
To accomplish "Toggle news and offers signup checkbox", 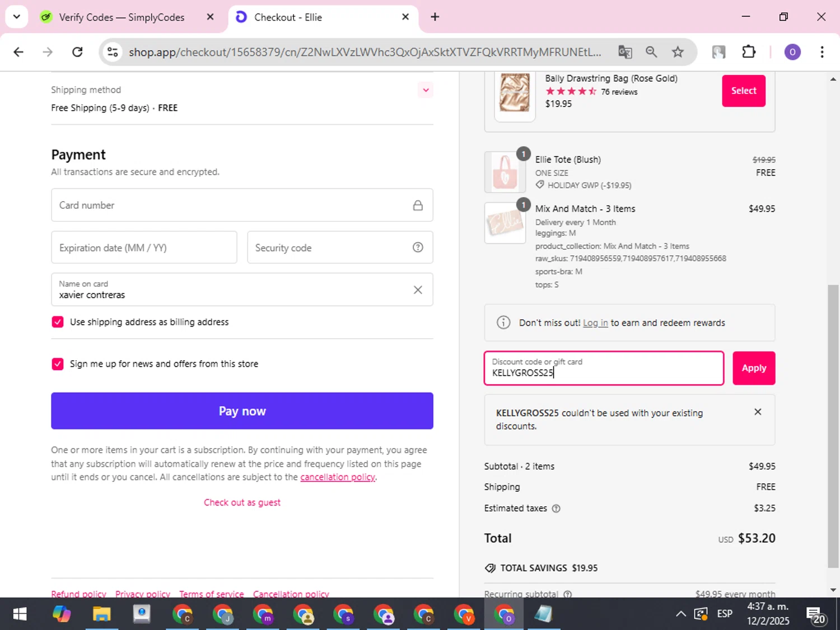I will [58, 363].
